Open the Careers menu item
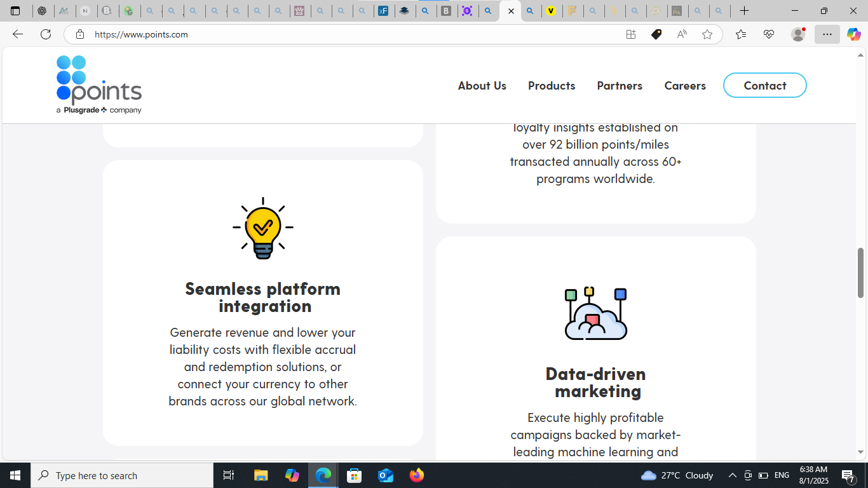This screenshot has height=488, width=868. click(x=685, y=85)
